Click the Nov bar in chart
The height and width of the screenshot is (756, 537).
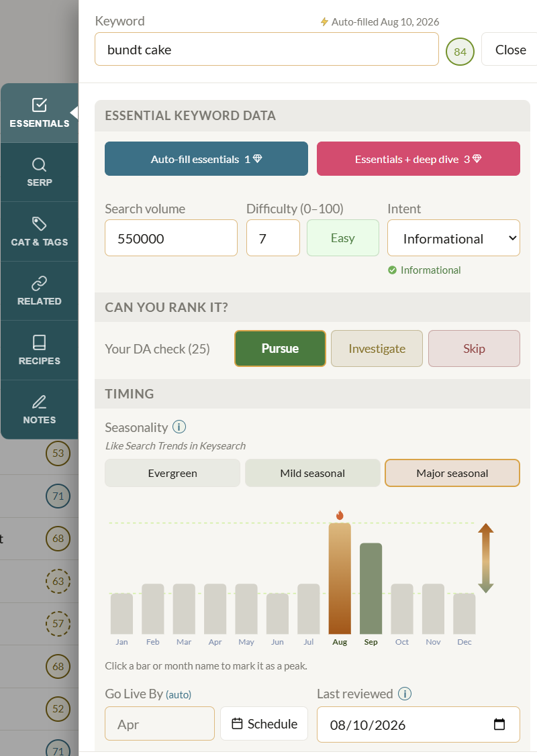(x=433, y=609)
